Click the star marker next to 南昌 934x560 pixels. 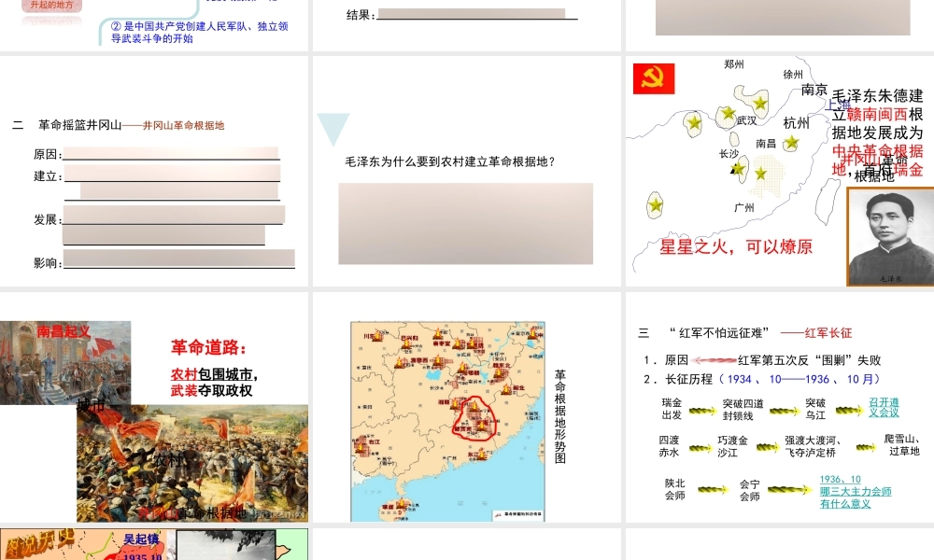[x=791, y=143]
